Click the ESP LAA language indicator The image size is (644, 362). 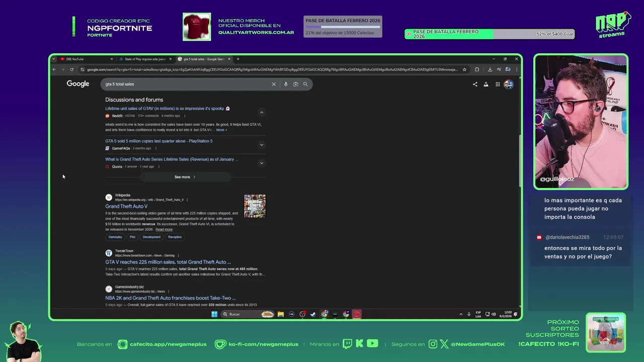[478, 314]
